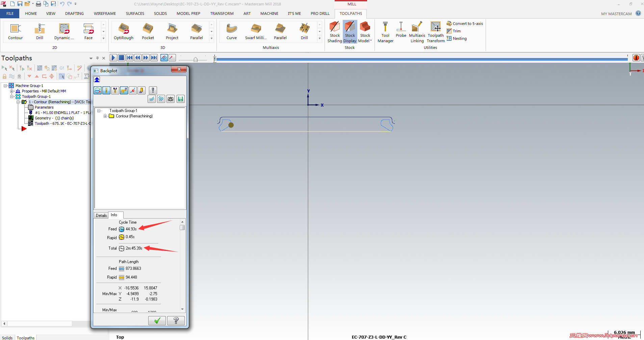
Task: Toggle rapid moves display in Backplot
Action: point(124,90)
